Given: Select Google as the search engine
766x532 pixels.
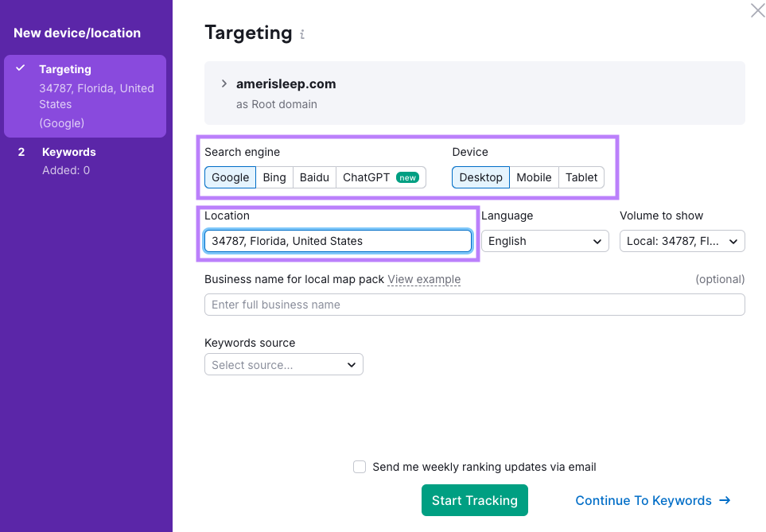Looking at the screenshot, I should (x=230, y=177).
